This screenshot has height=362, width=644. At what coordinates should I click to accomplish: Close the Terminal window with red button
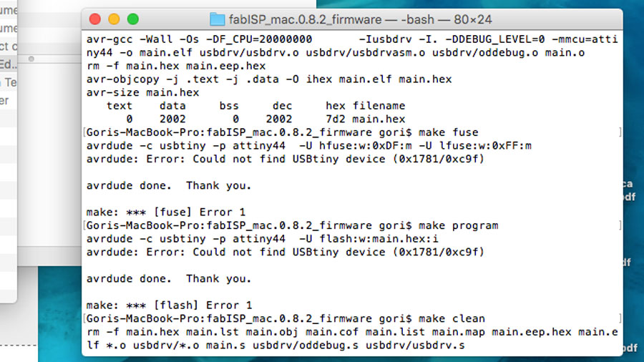[x=95, y=19]
